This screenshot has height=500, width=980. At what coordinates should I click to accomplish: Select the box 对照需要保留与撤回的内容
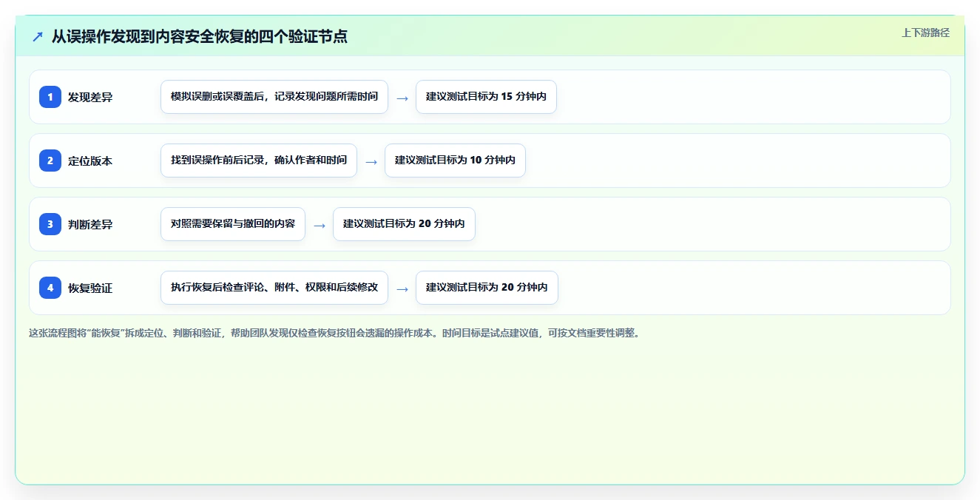pos(233,224)
